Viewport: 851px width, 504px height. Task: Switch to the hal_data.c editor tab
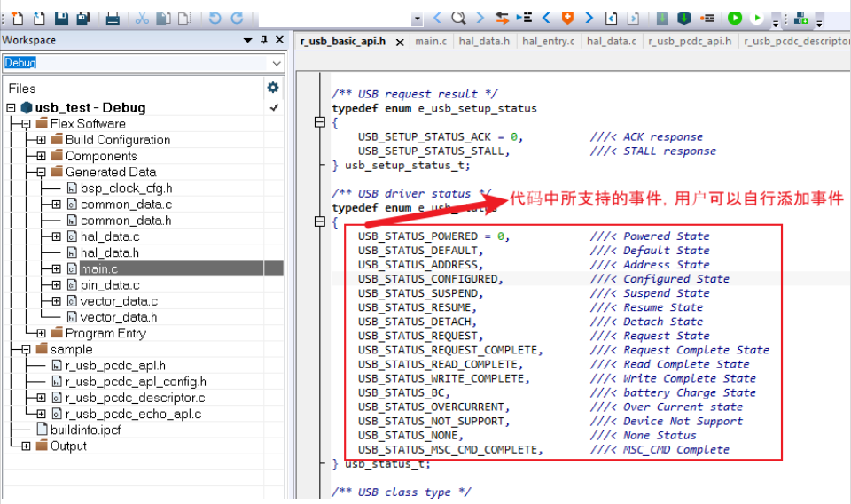[611, 42]
